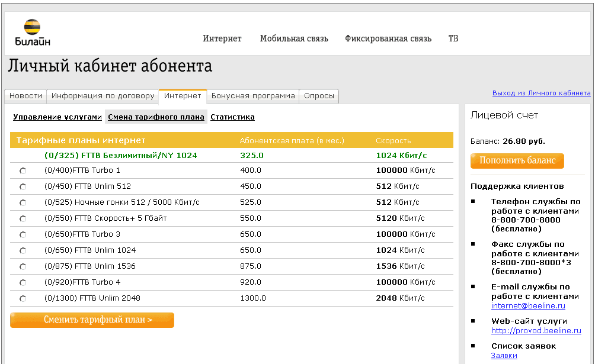The height and width of the screenshot is (364, 595).
Task: Click the (0/450) FTTB Unlim 512 plan name
Action: coord(88,186)
